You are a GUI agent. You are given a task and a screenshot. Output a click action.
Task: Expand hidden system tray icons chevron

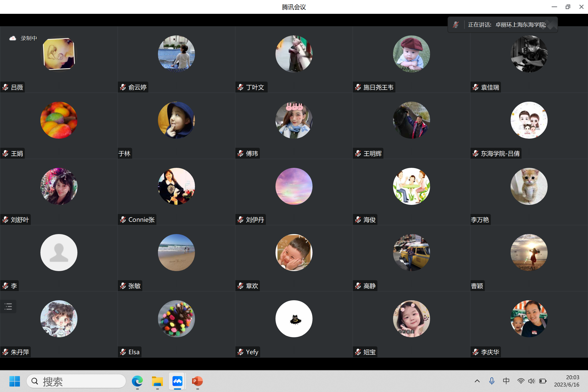point(477,381)
